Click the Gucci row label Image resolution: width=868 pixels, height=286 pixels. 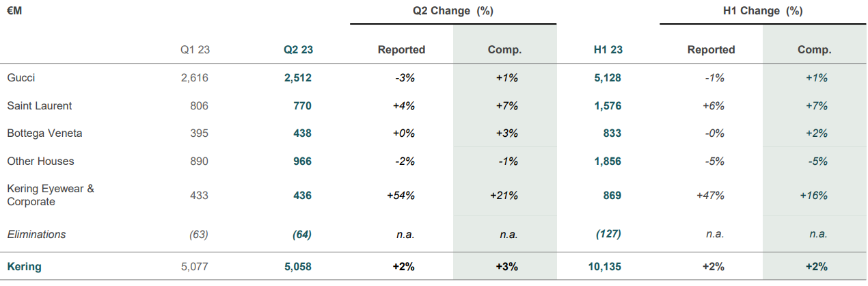[21, 78]
